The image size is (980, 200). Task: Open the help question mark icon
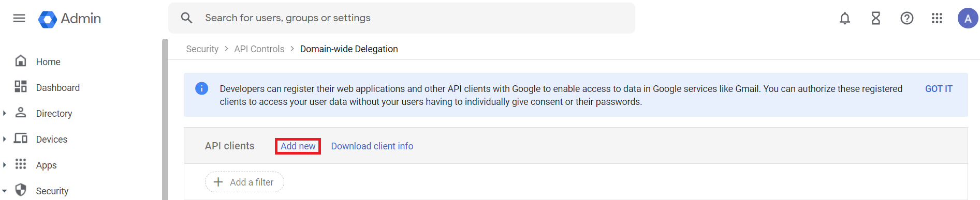pyautogui.click(x=907, y=18)
